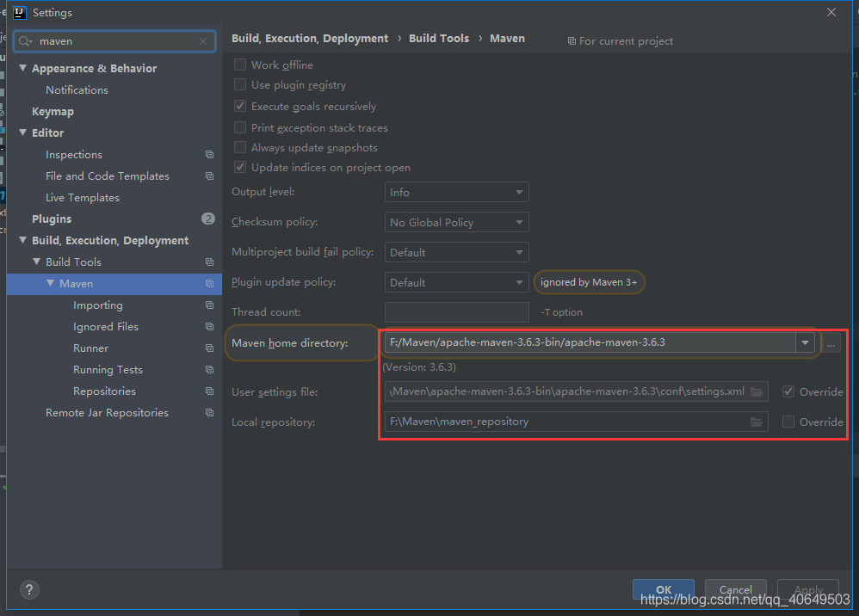
Task: Check Override for Local repository
Action: coord(788,422)
